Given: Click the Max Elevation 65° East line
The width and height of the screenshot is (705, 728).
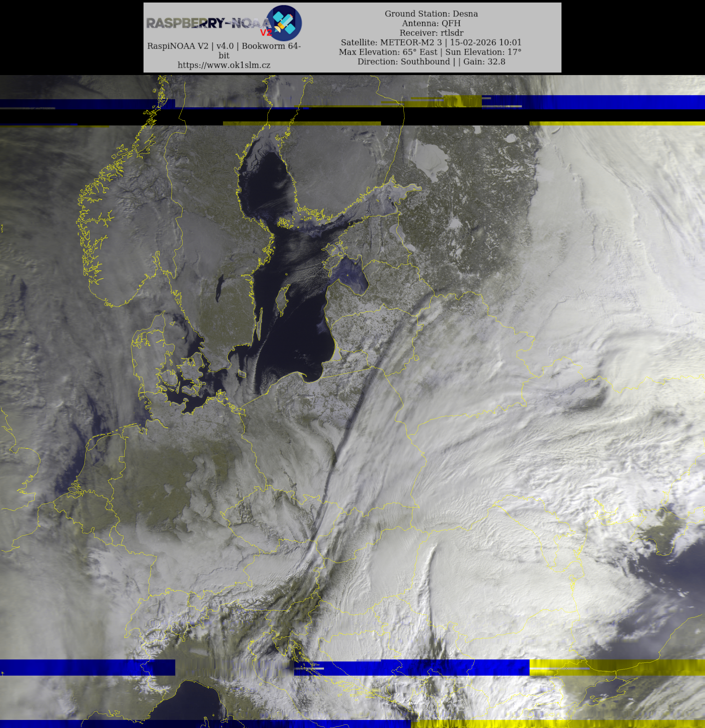Looking at the screenshot, I should coord(430,52).
